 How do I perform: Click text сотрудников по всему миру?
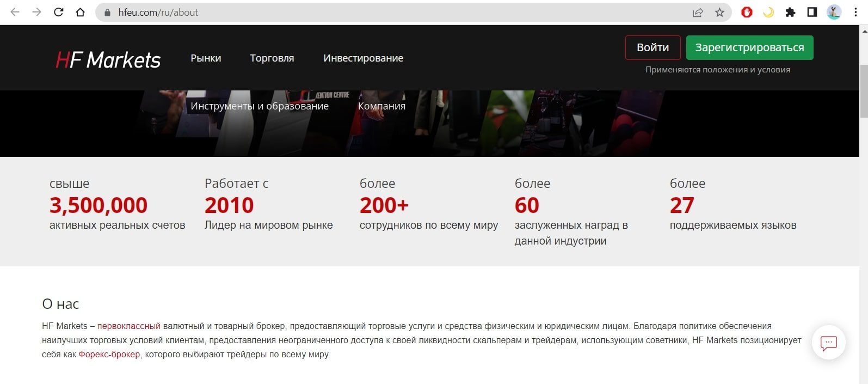pos(429,225)
